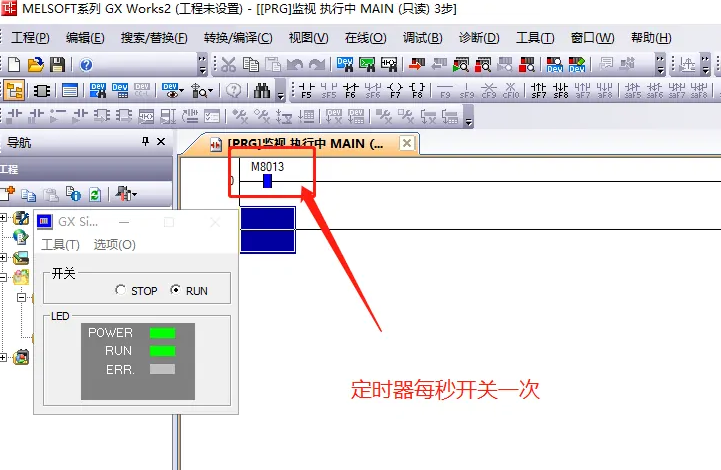Close the PRG MAIN monitor tab
Image resolution: width=721 pixels, height=470 pixels.
click(406, 143)
